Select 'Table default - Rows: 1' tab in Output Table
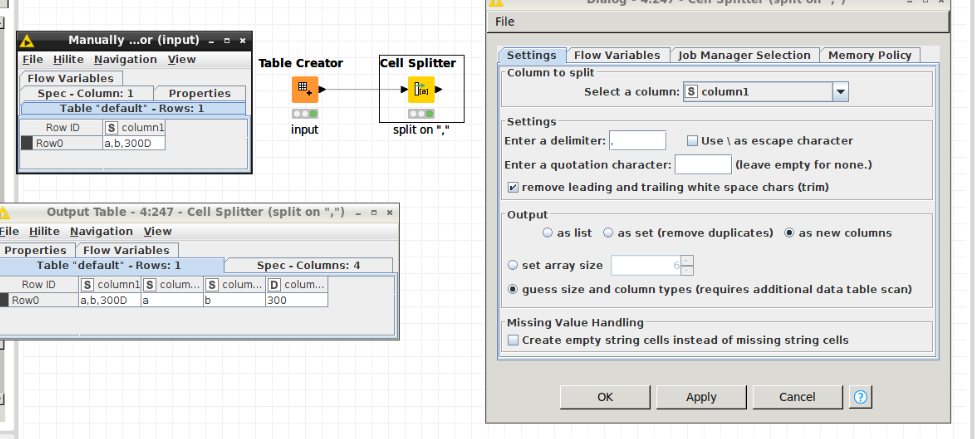 (x=109, y=265)
